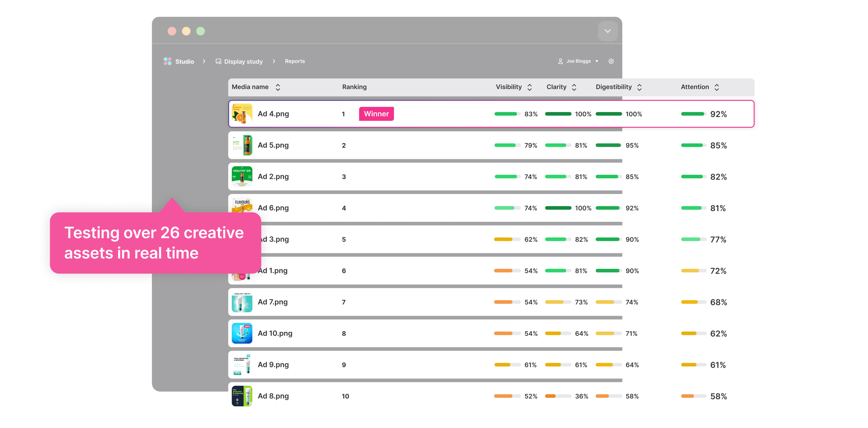Click the Ad 10.png toothpaste thumbnail
The width and height of the screenshot is (868, 428).
(x=242, y=333)
